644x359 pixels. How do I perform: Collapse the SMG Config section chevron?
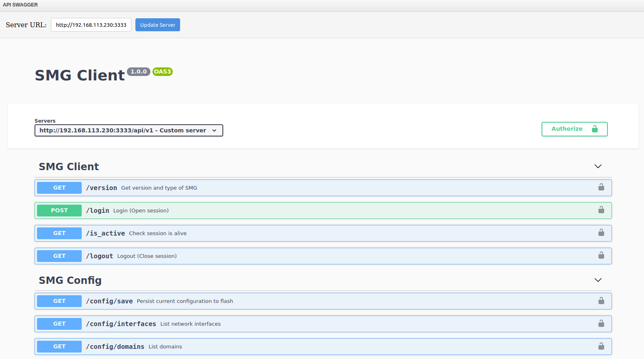[x=598, y=280]
